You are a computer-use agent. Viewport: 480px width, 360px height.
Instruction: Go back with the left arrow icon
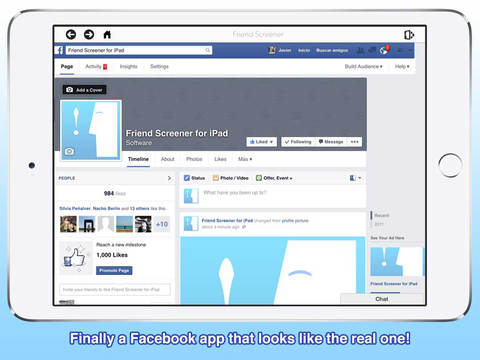[x=71, y=34]
